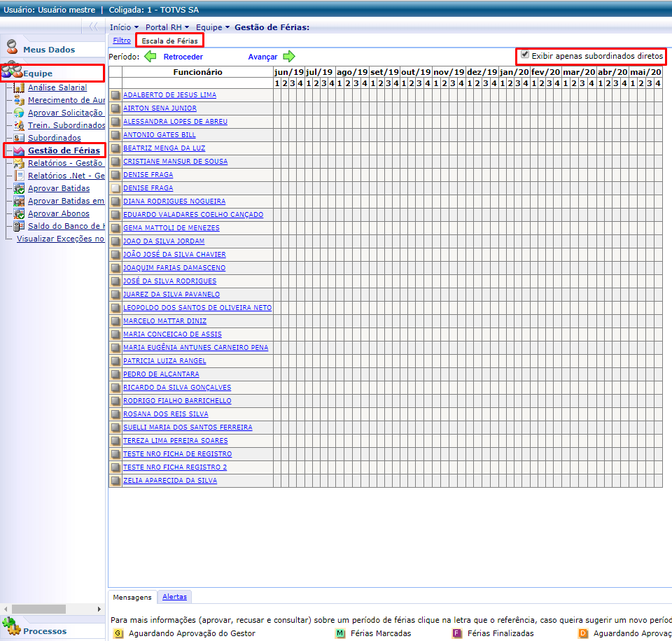672x641 pixels.
Task: Select the Escala de Férias tab
Action: point(169,41)
